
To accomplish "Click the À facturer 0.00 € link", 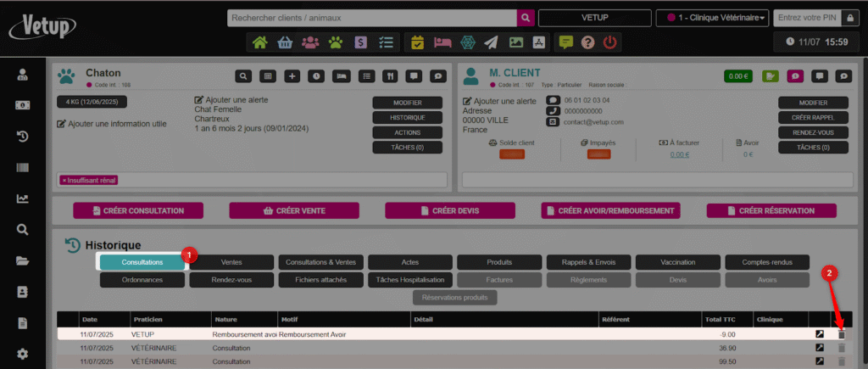I will tap(680, 154).
